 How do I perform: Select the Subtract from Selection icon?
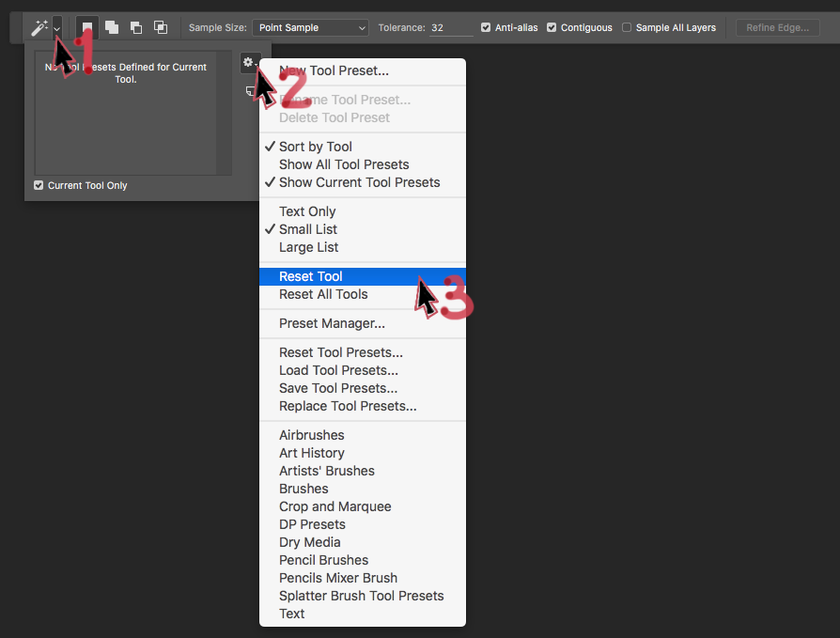click(x=136, y=27)
